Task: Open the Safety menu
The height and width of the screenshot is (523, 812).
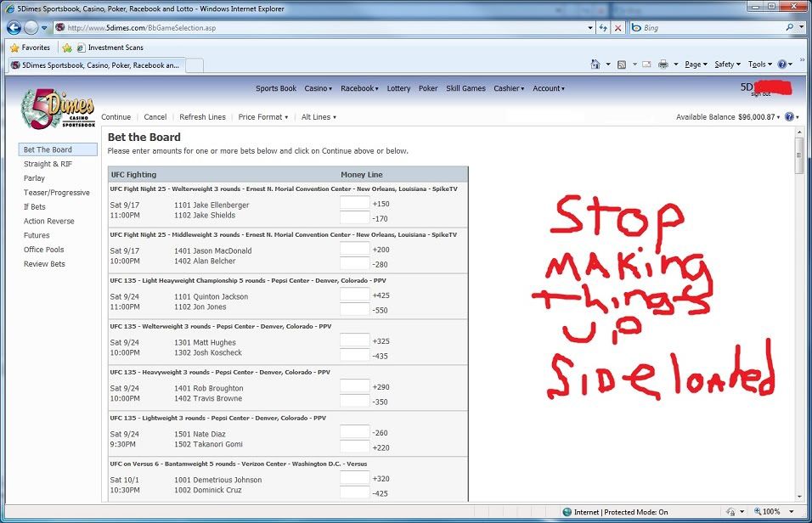Action: pos(727,65)
